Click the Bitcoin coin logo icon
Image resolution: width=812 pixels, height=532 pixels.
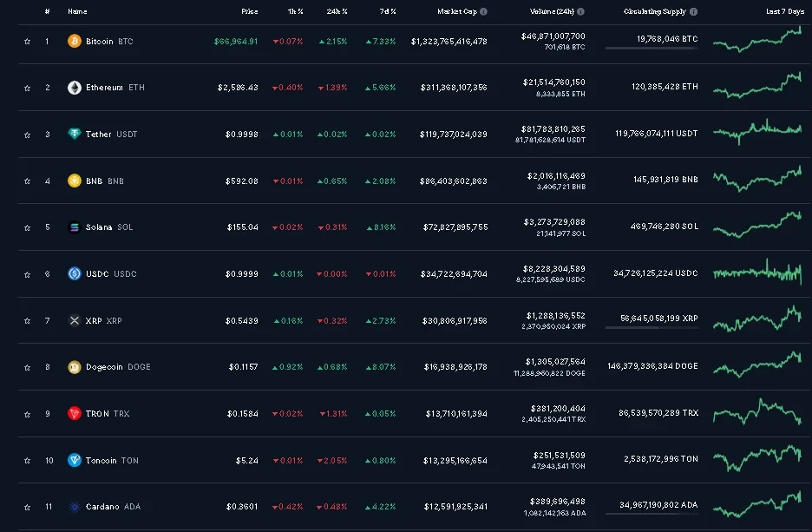pos(75,41)
